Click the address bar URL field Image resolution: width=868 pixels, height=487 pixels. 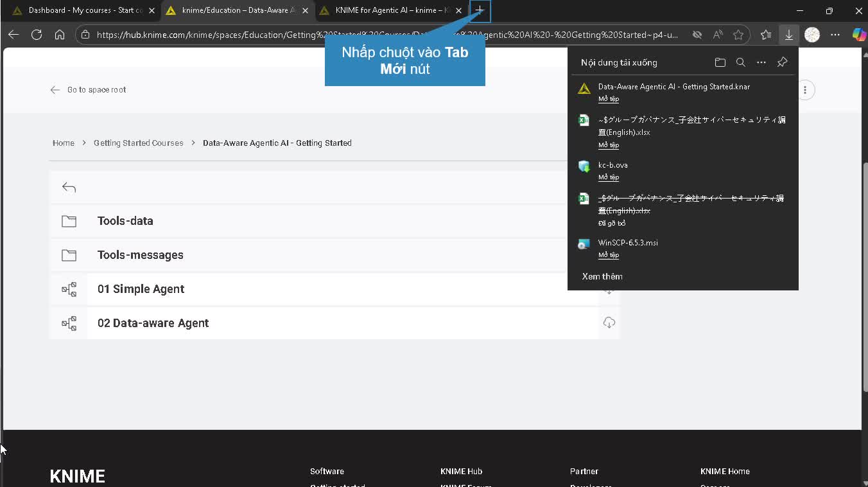click(x=385, y=35)
